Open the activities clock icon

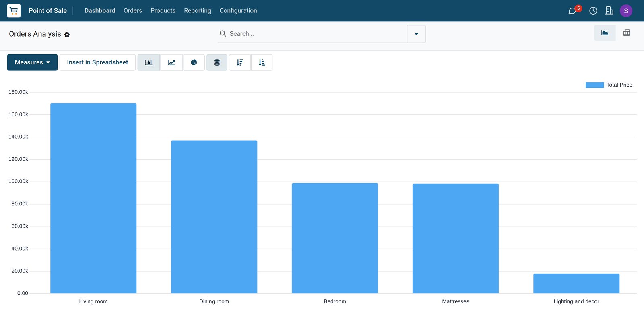593,11
